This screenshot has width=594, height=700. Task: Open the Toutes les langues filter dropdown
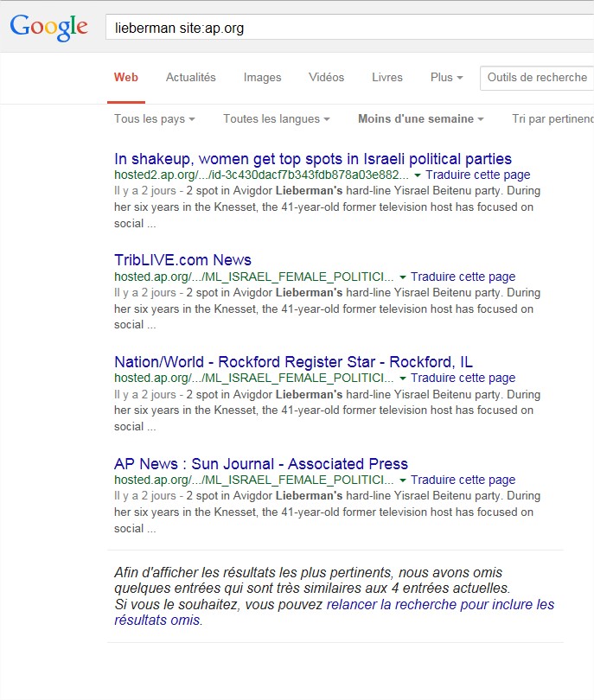[277, 118]
